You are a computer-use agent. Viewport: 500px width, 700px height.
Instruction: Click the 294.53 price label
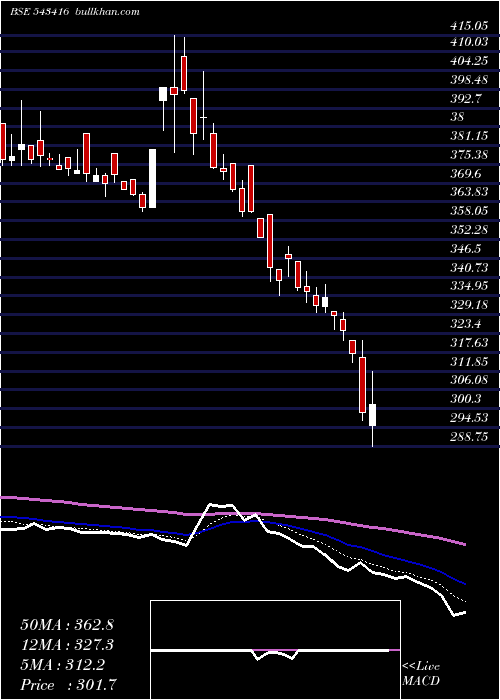point(469,417)
